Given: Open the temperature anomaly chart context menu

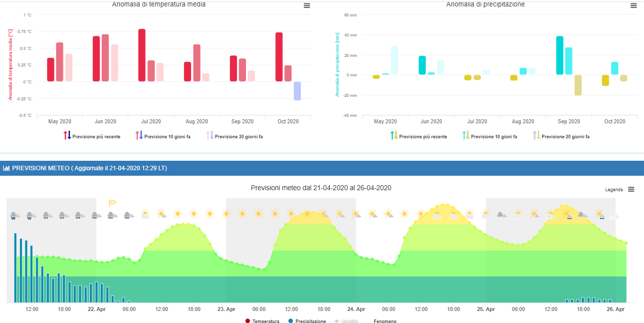Looking at the screenshot, I should pyautogui.click(x=307, y=5).
